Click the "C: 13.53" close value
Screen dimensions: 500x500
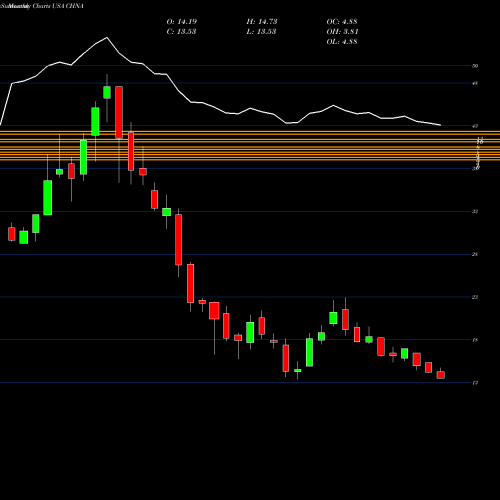(181, 32)
